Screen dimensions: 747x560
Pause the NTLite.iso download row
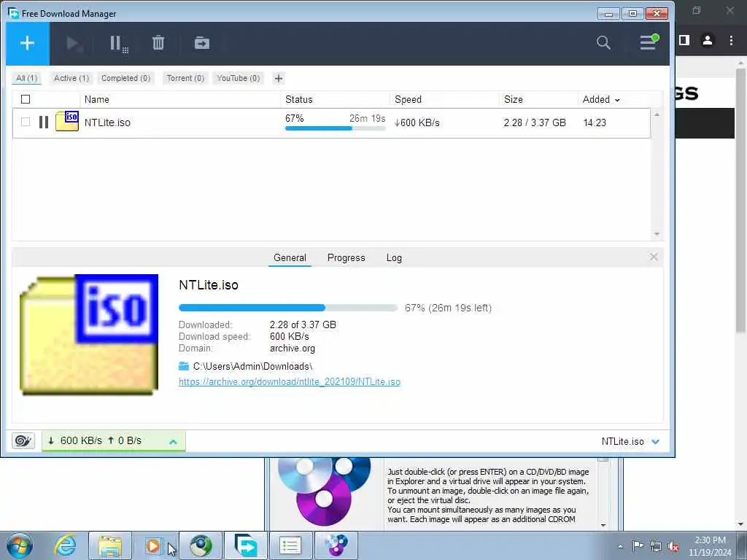(x=43, y=122)
